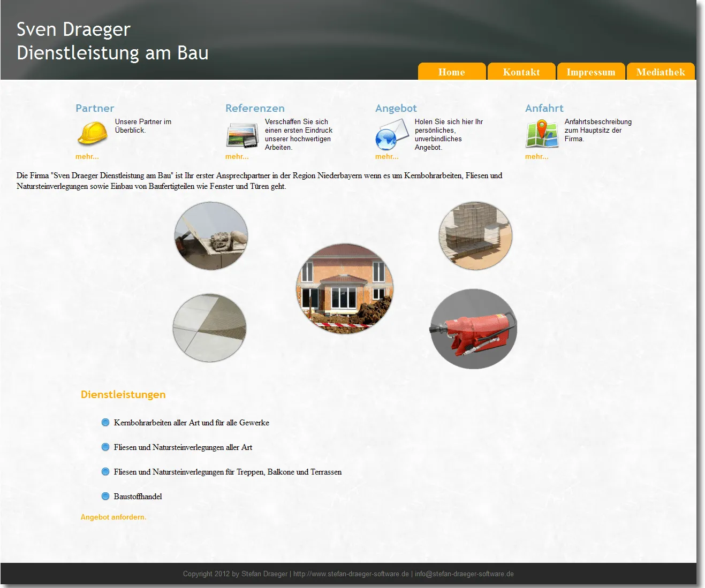The width and height of the screenshot is (705, 588).
Task: Select the bullet next to Baustoffhandel
Action: 105,496
